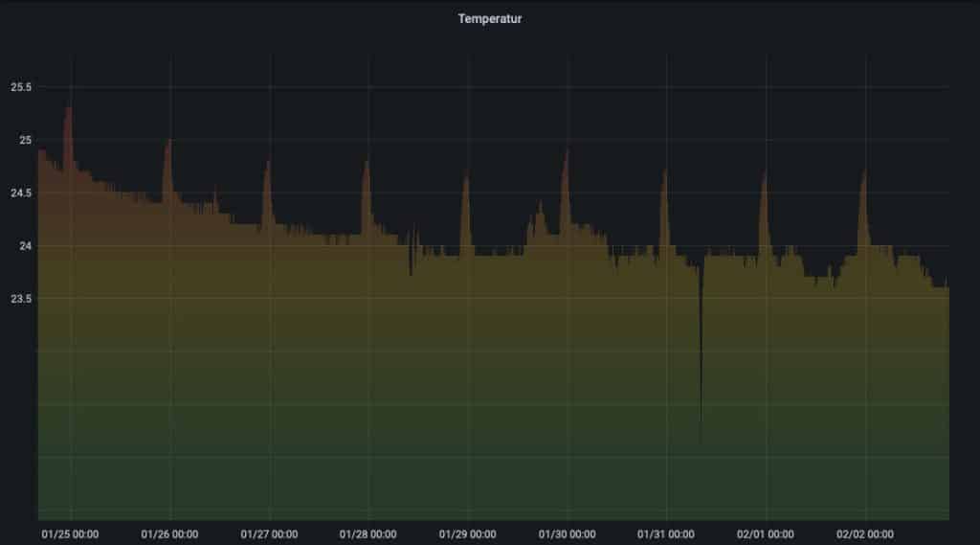Click the 01/28 00:00 time label
Viewport: 980px width, 545px height.
(367, 534)
